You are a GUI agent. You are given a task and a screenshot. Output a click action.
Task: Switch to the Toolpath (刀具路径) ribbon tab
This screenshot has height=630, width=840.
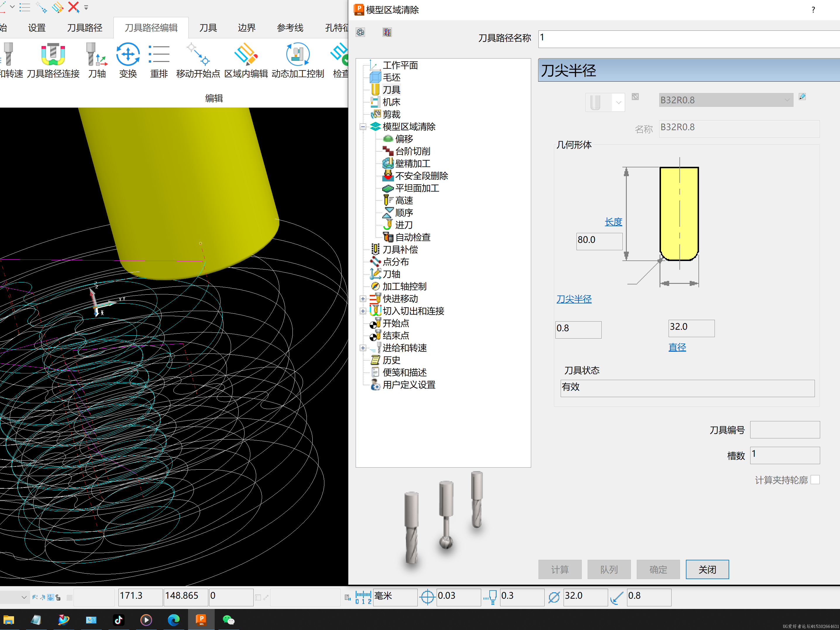coord(85,28)
